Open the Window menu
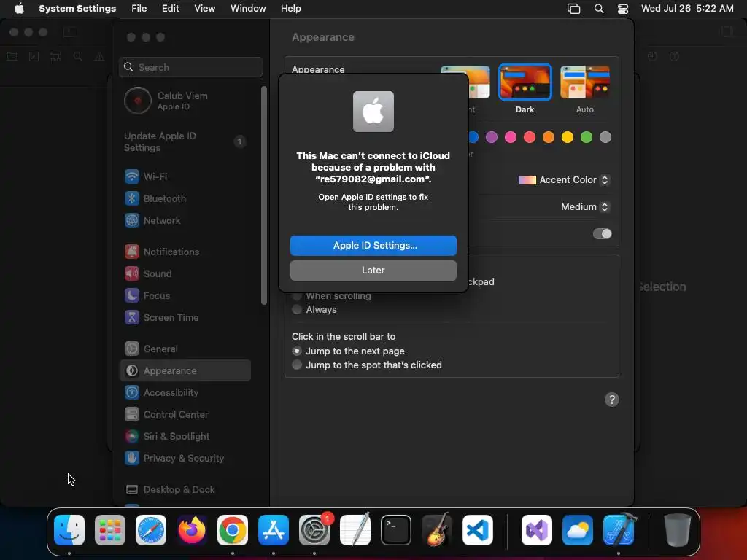The image size is (747, 560). click(x=248, y=9)
